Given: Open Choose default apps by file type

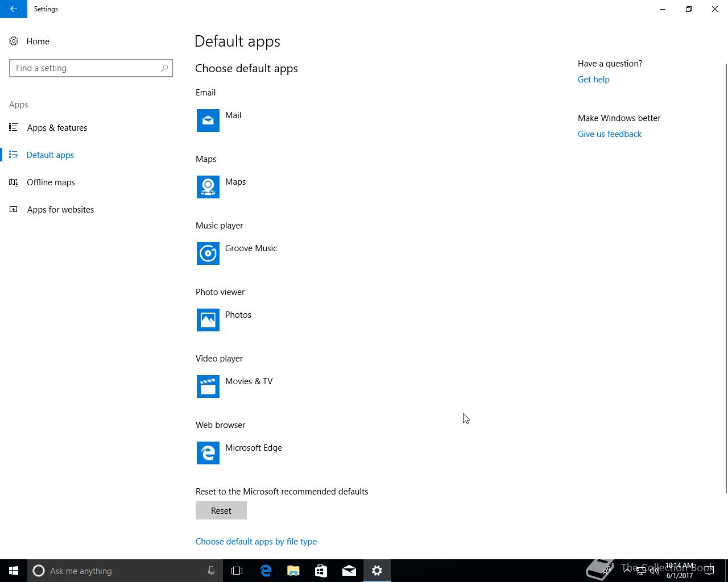Looking at the screenshot, I should (x=256, y=542).
